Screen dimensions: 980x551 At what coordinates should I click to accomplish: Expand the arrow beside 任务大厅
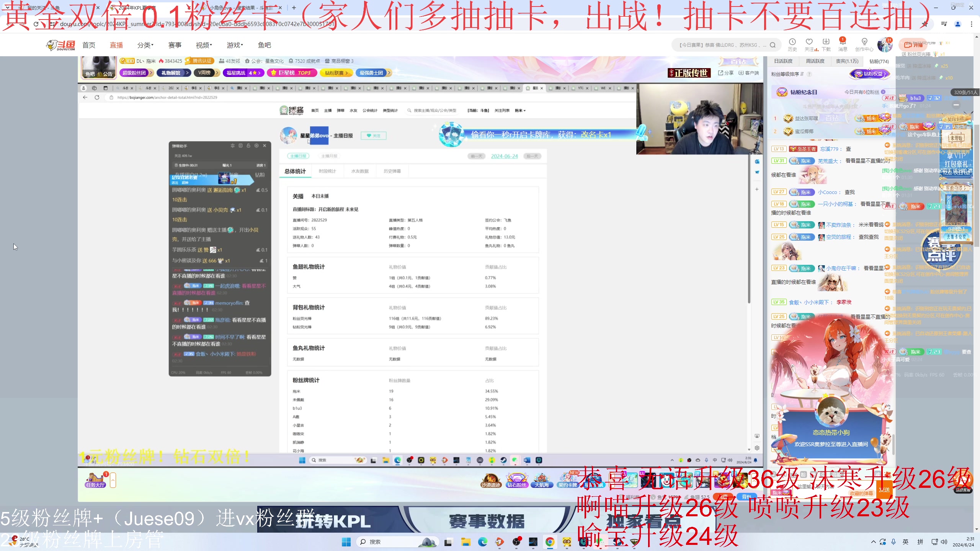(x=113, y=480)
